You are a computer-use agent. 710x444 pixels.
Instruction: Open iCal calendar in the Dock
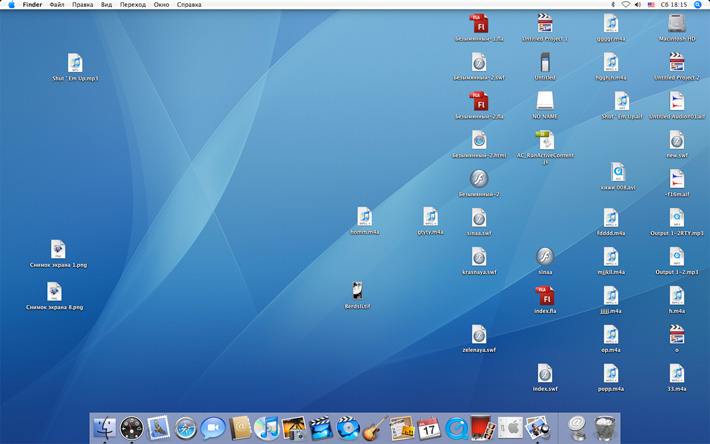click(429, 428)
